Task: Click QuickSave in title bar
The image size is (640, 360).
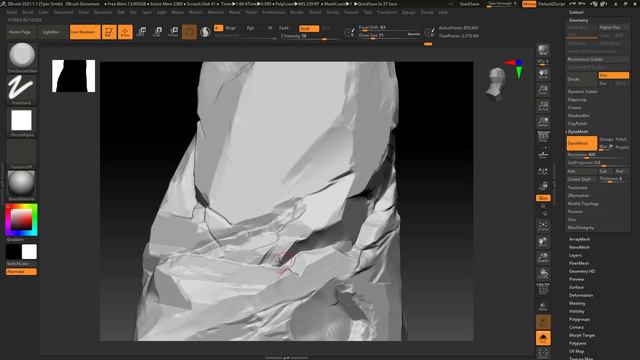Action: point(469,4)
